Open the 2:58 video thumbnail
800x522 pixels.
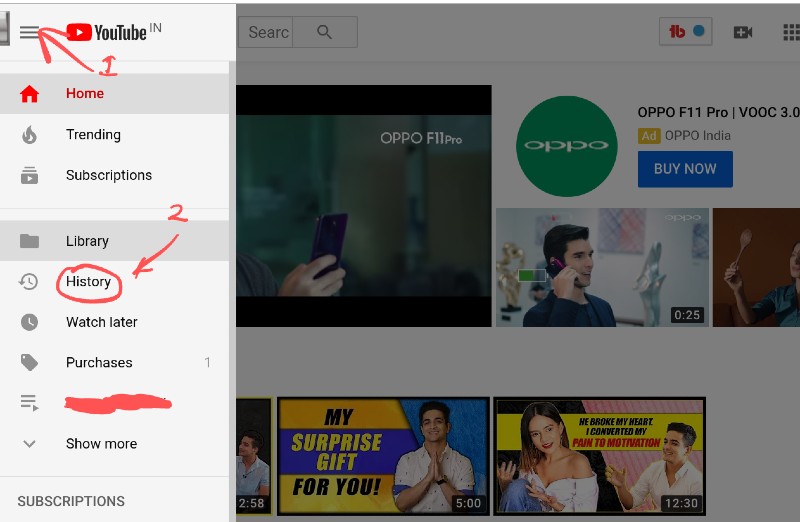(x=254, y=456)
